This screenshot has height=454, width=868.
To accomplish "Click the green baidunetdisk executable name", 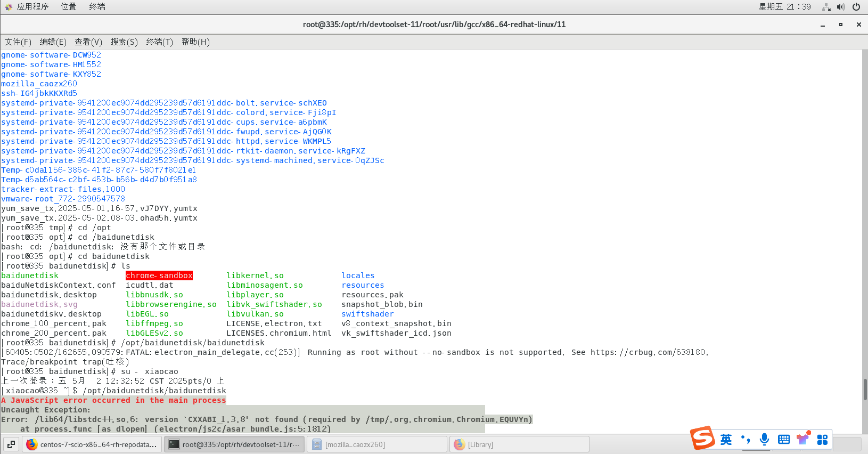I will pos(30,275).
